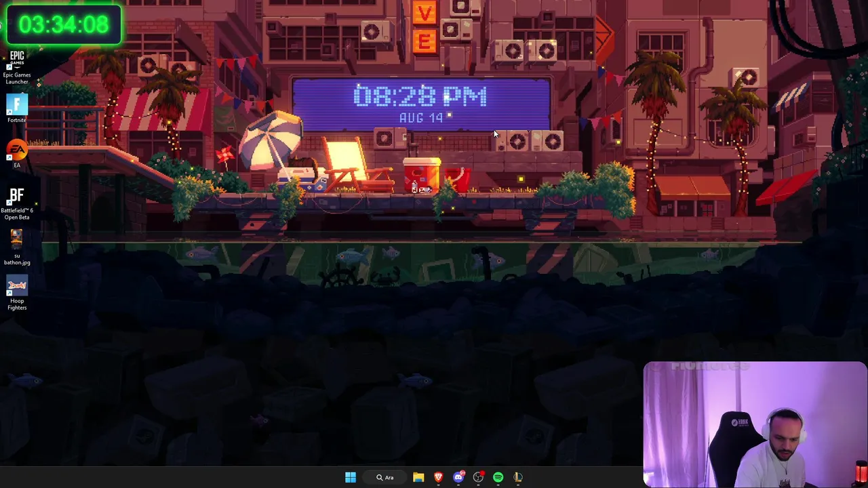Select the Fortnite desktop shortcut
This screenshot has height=488, width=868.
(17, 109)
